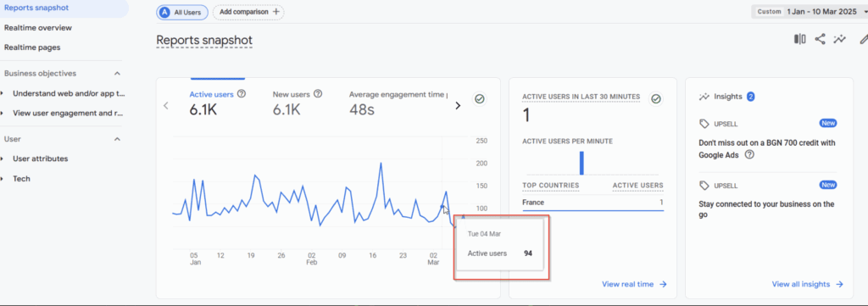Select the France country row
This screenshot has height=306, width=868.
coord(593,203)
